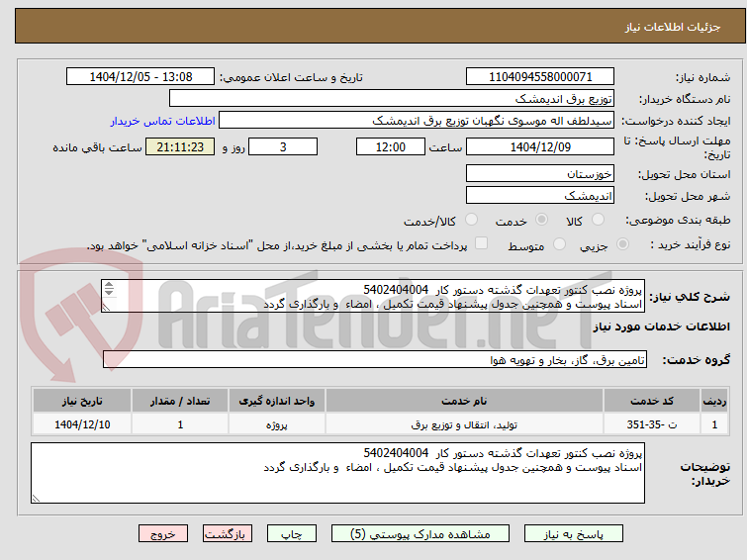Click the نام خدمت column header

tap(464, 401)
